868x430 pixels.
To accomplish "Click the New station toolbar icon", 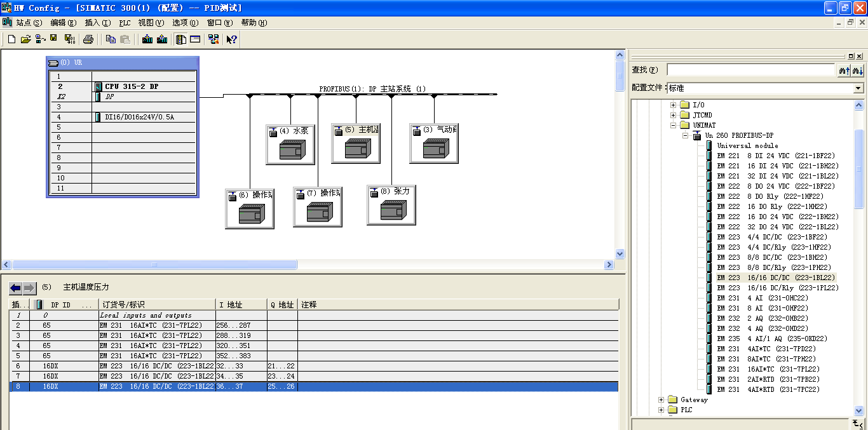I will click(x=11, y=39).
